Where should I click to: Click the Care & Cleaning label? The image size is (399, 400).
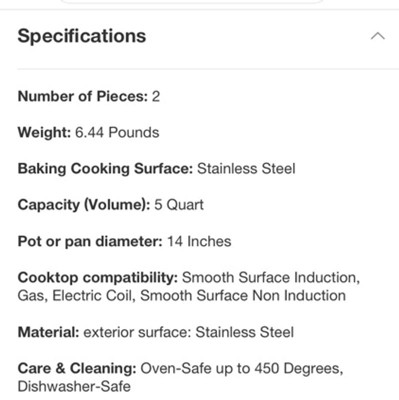tap(77, 369)
